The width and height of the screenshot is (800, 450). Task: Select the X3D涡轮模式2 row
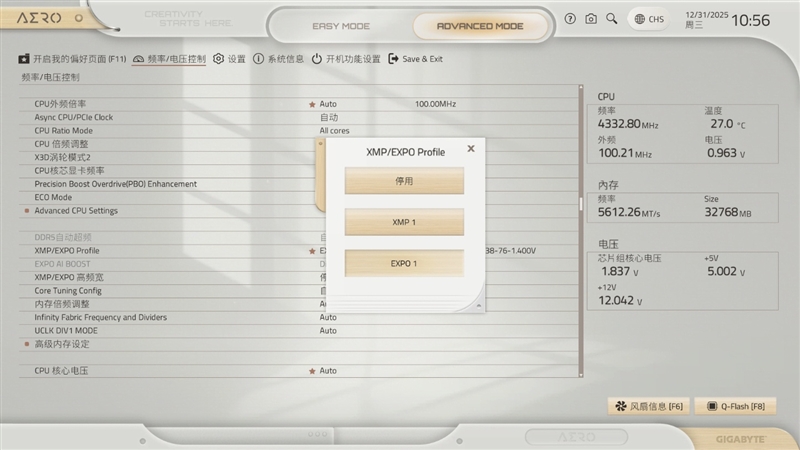[x=62, y=157]
